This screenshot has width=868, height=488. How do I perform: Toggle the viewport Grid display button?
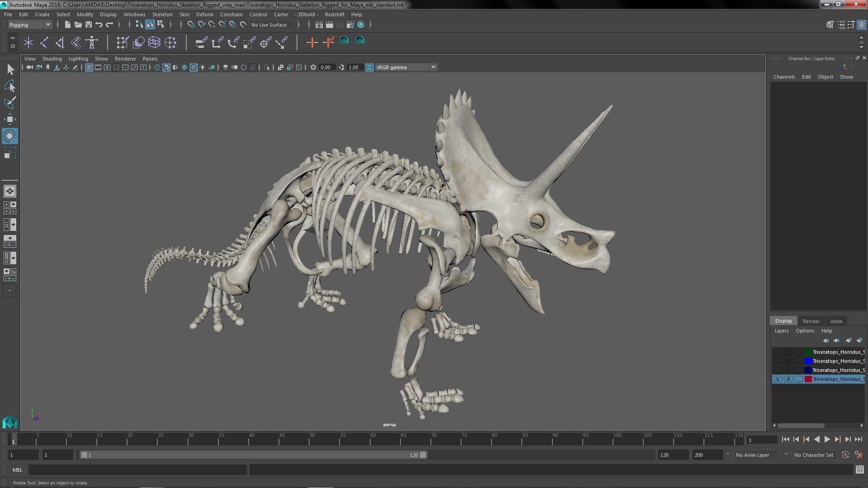pos(89,67)
